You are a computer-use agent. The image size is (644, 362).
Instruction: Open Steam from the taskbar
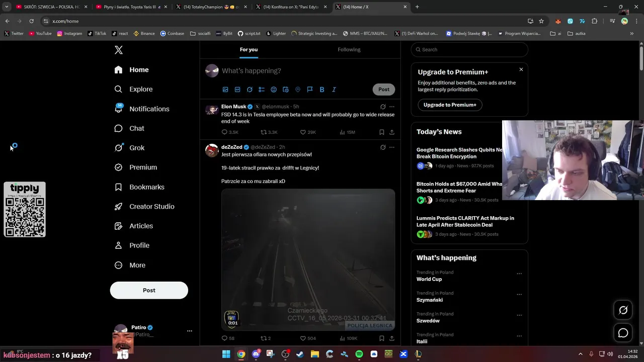click(300, 354)
